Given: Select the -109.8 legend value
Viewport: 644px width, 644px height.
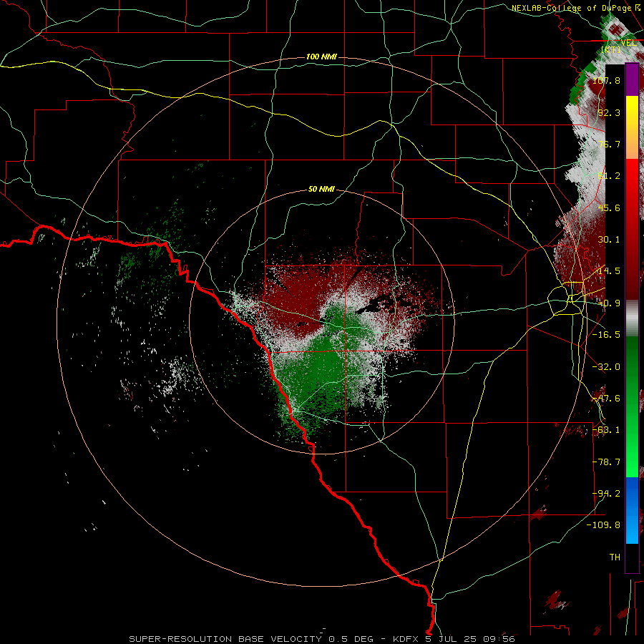Looking at the screenshot, I should click(x=603, y=525).
